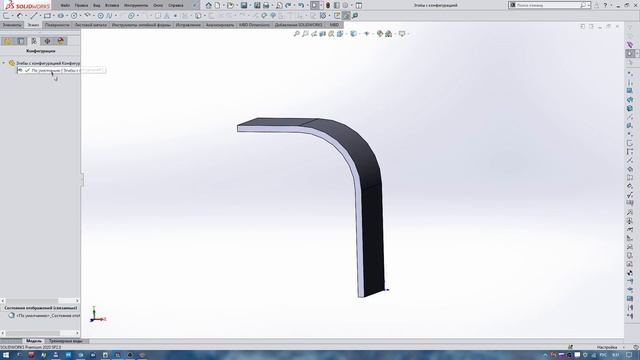Click Zoom to Area icon in view toolbar

305,34
